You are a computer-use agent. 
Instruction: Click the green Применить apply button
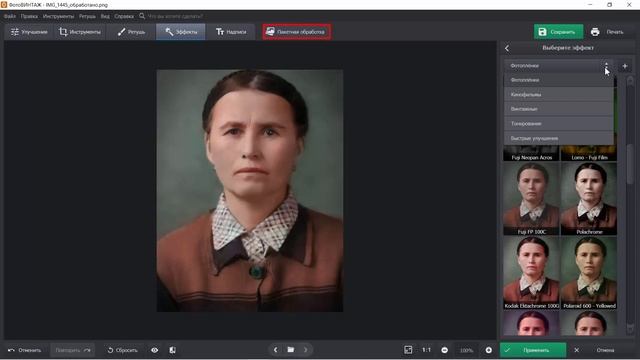click(x=533, y=350)
